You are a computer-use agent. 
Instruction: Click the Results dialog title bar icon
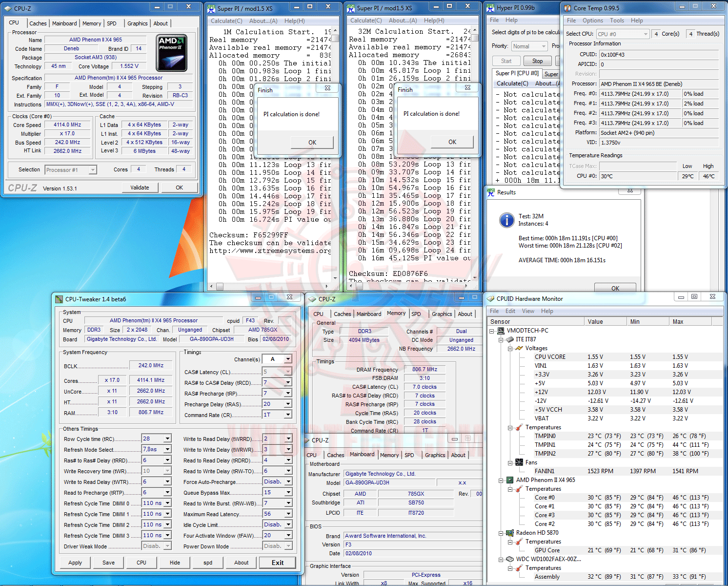[x=491, y=192]
